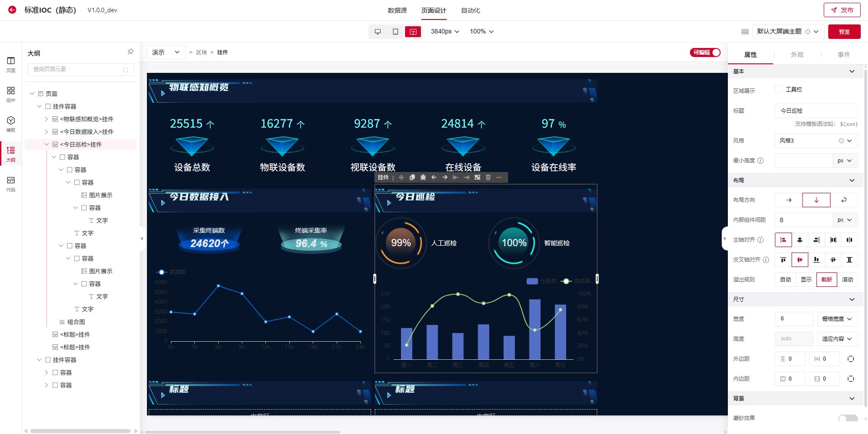Switch to the 外观 properties tab
The width and height of the screenshot is (868, 434).
pos(797,55)
